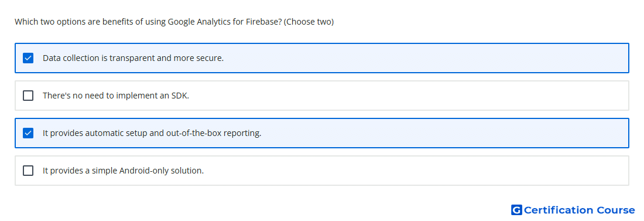Choose the 'There's no need to implement an SDK.' text
The width and height of the screenshot is (644, 221).
pos(116,96)
